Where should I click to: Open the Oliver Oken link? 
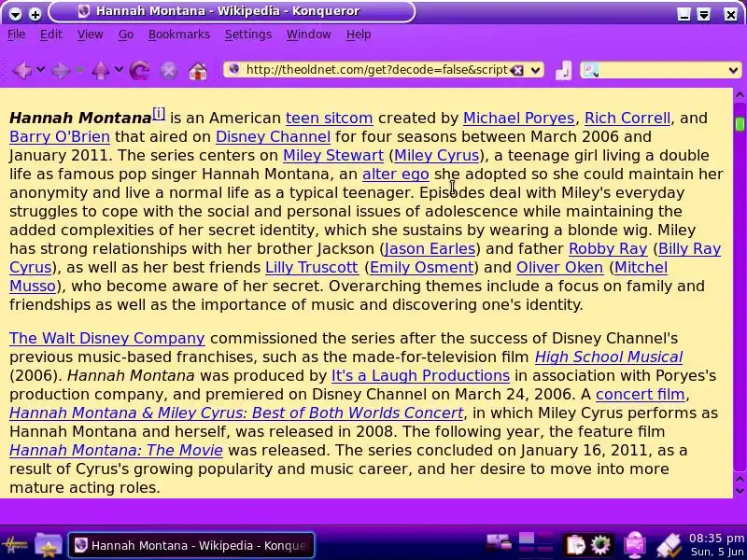point(559,267)
